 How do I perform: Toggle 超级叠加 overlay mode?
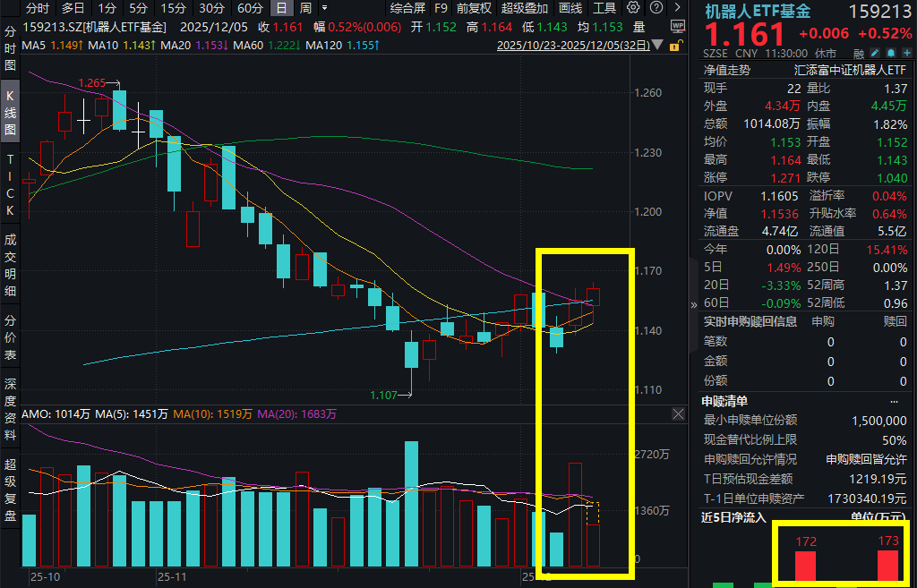pos(525,8)
